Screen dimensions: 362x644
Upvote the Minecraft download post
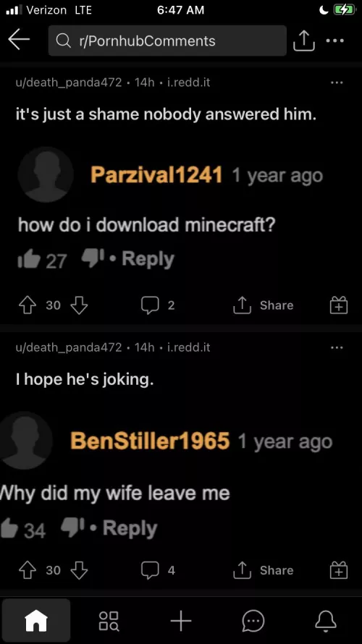tap(27, 305)
